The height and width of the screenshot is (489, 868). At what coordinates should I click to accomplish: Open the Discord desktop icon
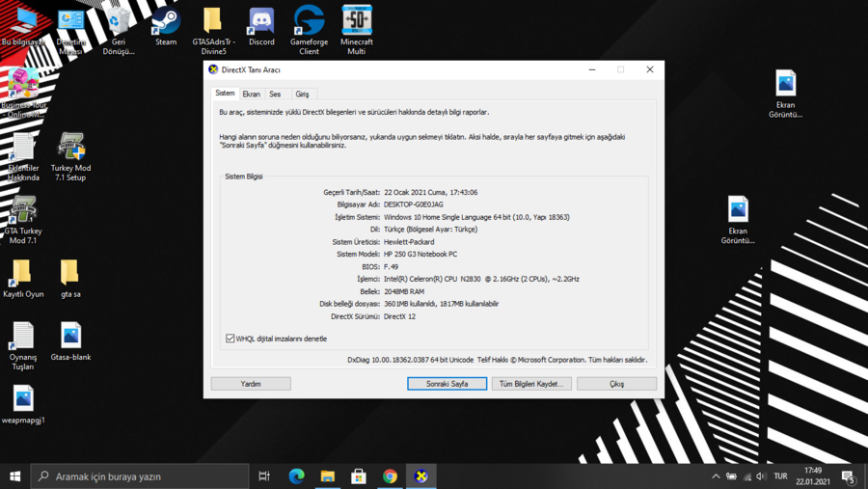pos(261,23)
